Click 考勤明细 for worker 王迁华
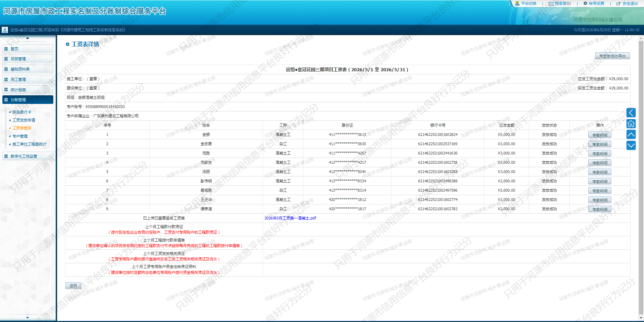 pyautogui.click(x=600, y=200)
